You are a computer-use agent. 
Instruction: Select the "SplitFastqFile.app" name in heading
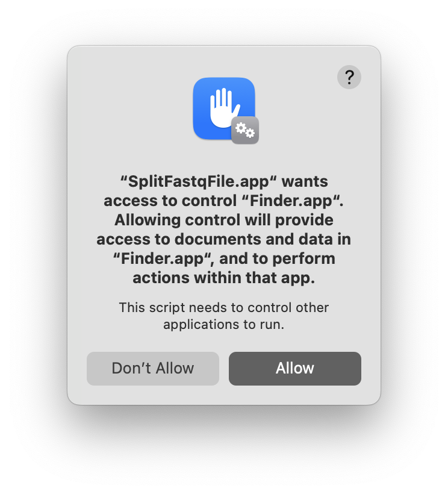[x=199, y=182]
